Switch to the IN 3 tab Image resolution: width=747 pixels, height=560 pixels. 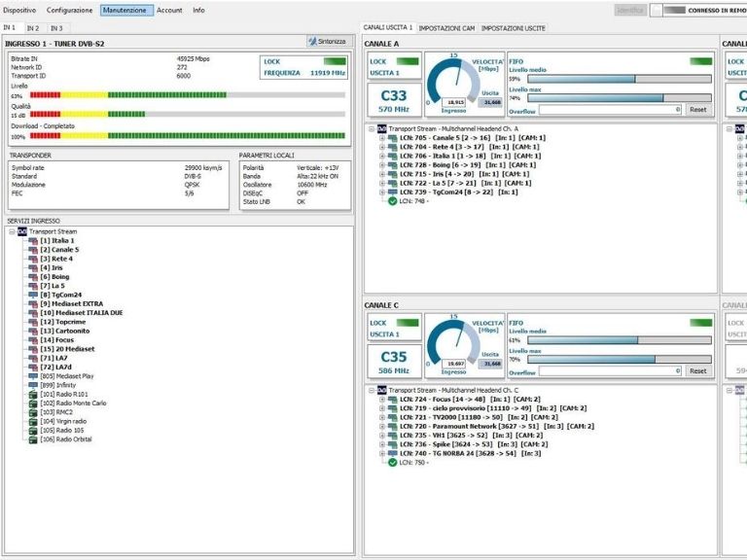click(56, 28)
